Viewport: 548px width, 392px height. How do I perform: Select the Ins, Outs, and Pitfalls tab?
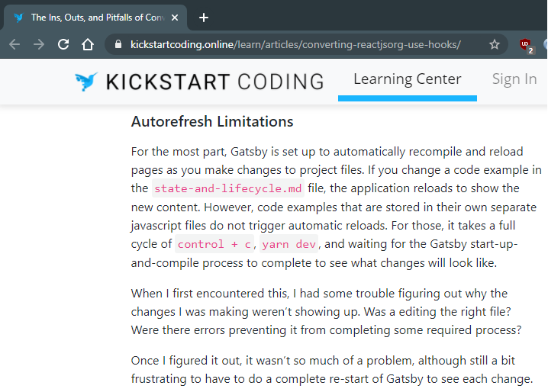point(95,18)
